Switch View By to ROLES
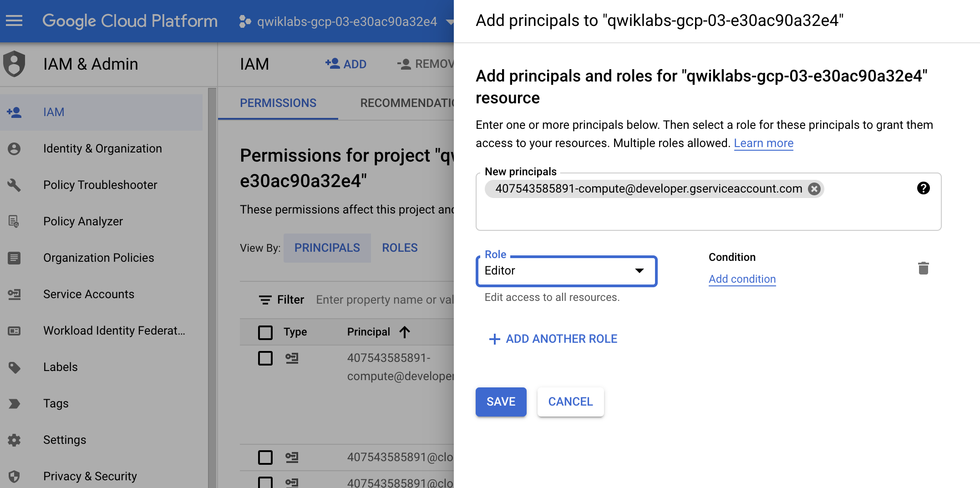This screenshot has height=488, width=980. [399, 248]
